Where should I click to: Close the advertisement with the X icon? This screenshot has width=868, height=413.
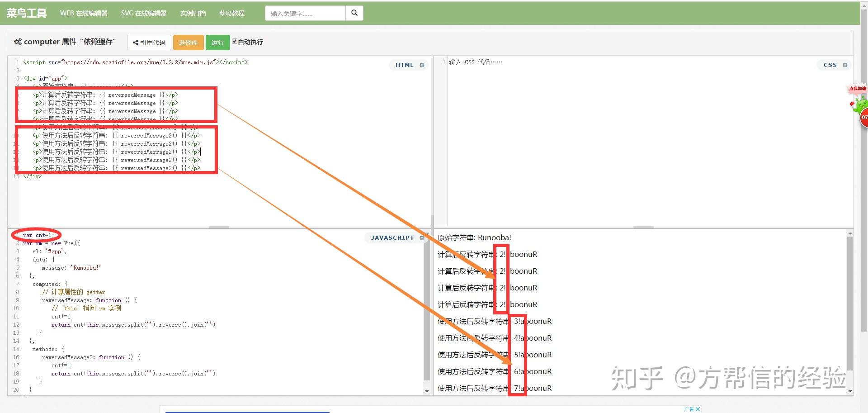698,409
